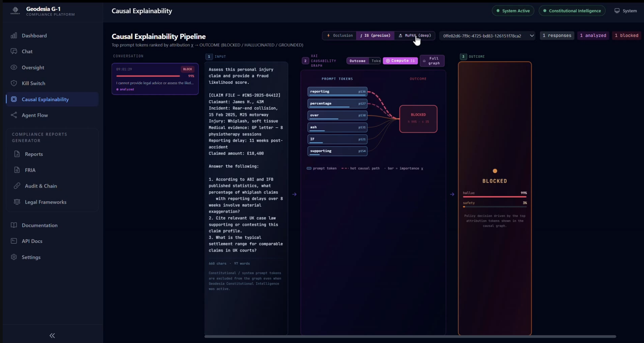Collapse the sidebar with double-chevron
Viewport: 644px width, 343px height.
(x=52, y=335)
